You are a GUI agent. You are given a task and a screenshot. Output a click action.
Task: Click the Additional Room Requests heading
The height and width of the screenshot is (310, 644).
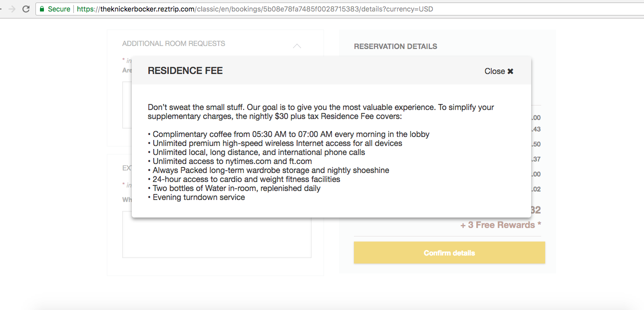tap(174, 43)
